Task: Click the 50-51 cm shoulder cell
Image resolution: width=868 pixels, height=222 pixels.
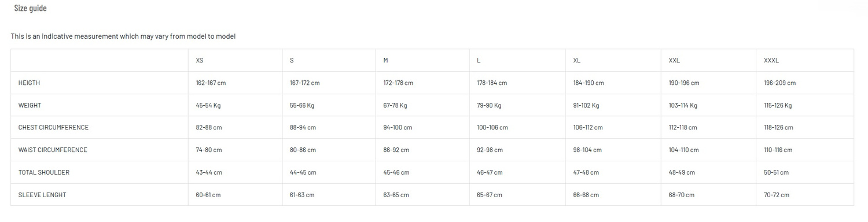Action: [777, 173]
